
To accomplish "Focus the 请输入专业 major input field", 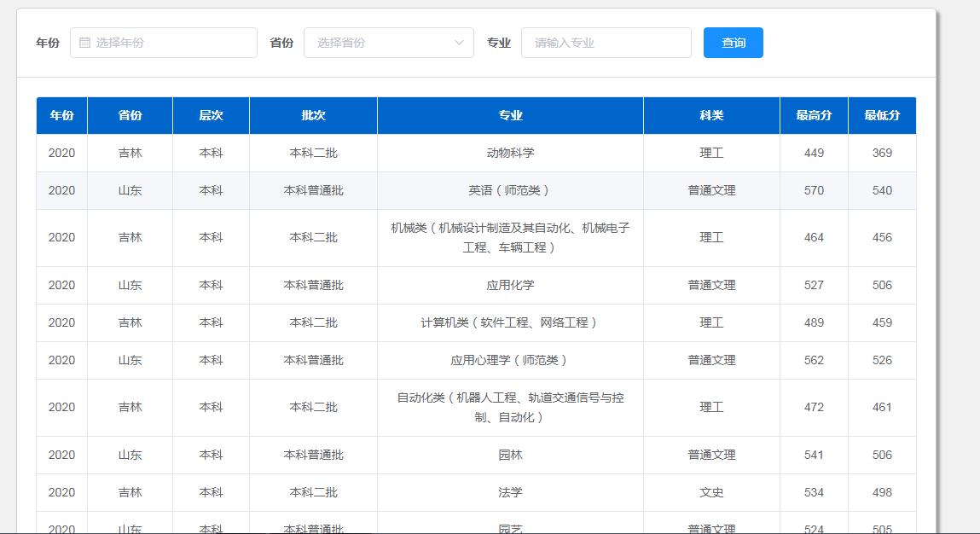I will 606,43.
